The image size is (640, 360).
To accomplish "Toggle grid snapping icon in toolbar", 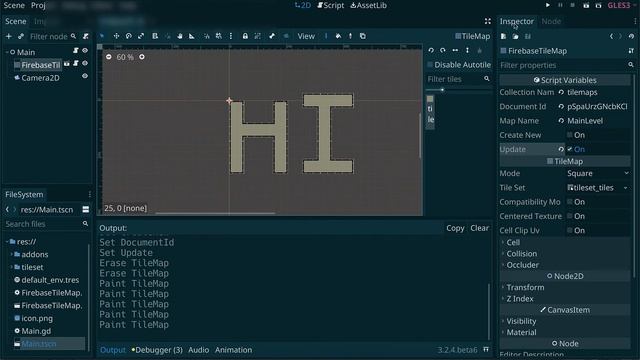I will [x=219, y=36].
